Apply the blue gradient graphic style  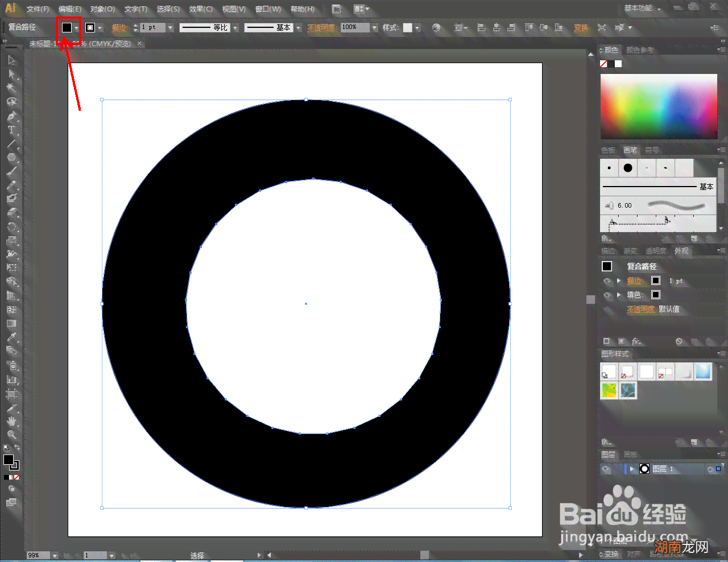(703, 371)
